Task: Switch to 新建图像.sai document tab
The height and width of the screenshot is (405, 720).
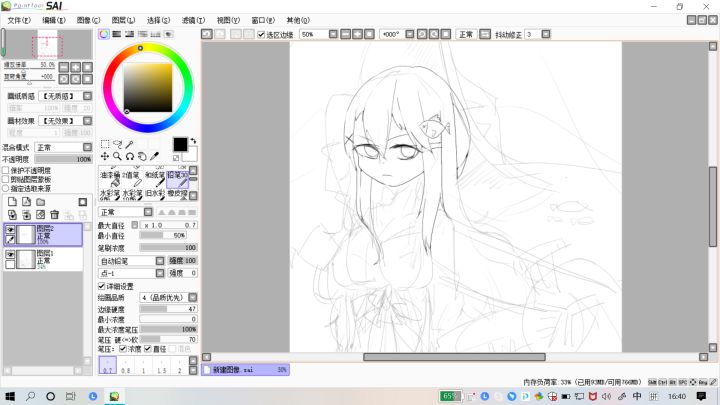Action: [x=245, y=370]
